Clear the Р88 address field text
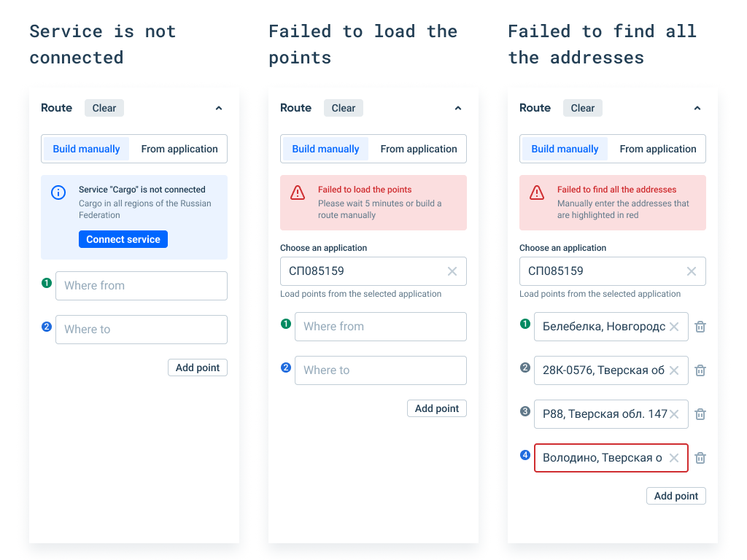The width and height of the screenshot is (747, 560). pyautogui.click(x=674, y=414)
